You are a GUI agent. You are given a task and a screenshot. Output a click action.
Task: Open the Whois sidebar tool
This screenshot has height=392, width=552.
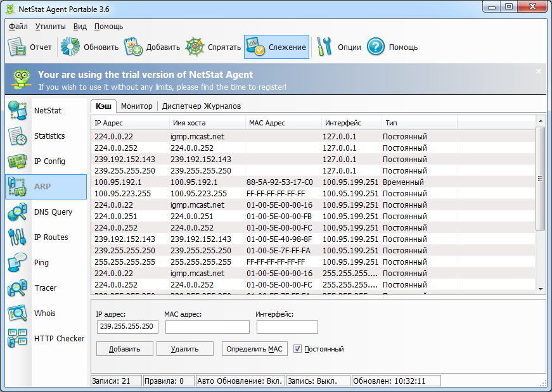pyautogui.click(x=46, y=313)
